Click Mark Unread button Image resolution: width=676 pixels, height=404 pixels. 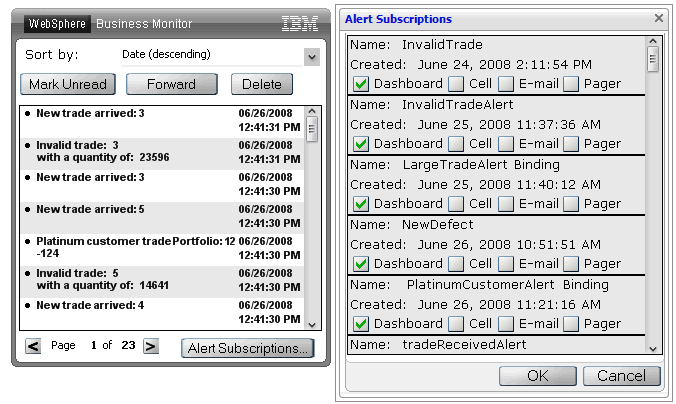(x=68, y=84)
